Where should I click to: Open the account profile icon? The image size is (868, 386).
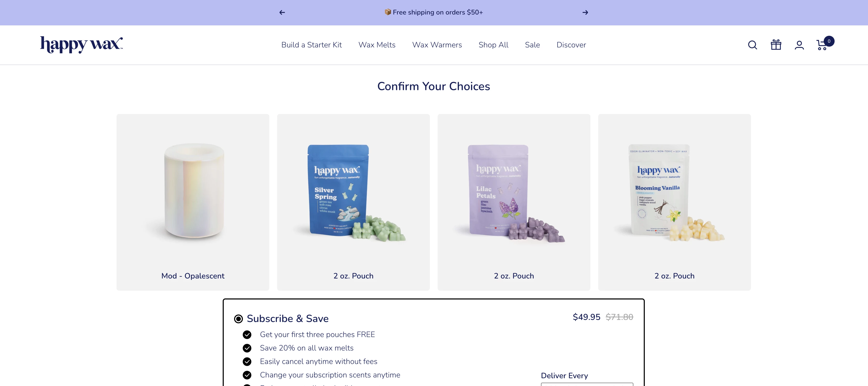click(799, 45)
